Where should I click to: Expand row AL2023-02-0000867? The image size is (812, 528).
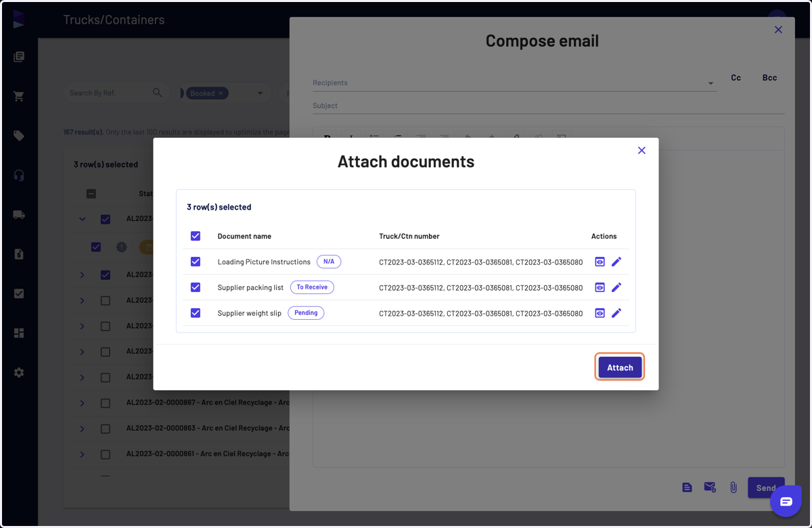point(83,403)
